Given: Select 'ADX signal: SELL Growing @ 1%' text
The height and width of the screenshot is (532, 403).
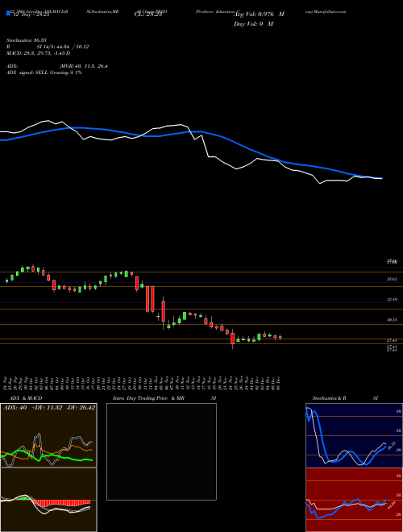Looking at the screenshot, I should point(44,73).
